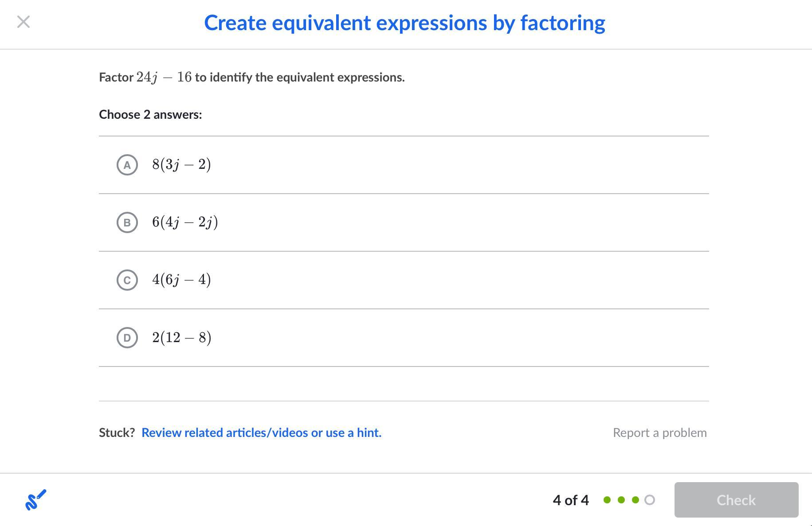Click the exercise title heading
812x526 pixels.
coord(404,23)
